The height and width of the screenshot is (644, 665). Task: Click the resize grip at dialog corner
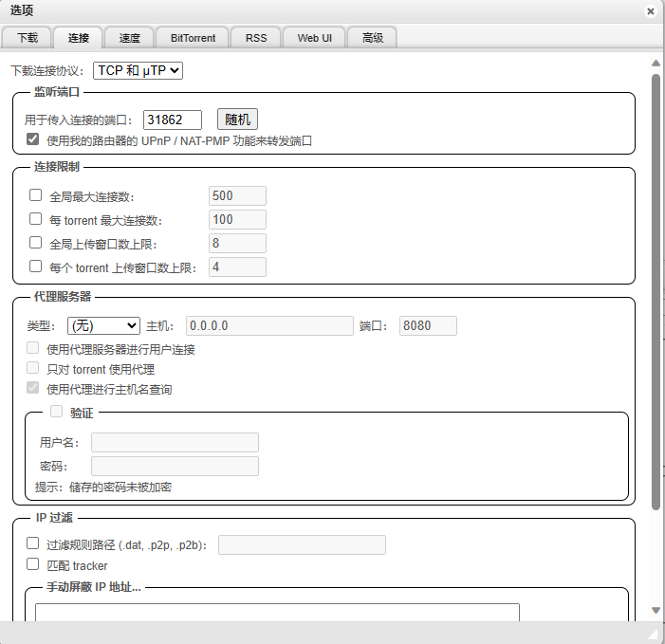coord(653,633)
